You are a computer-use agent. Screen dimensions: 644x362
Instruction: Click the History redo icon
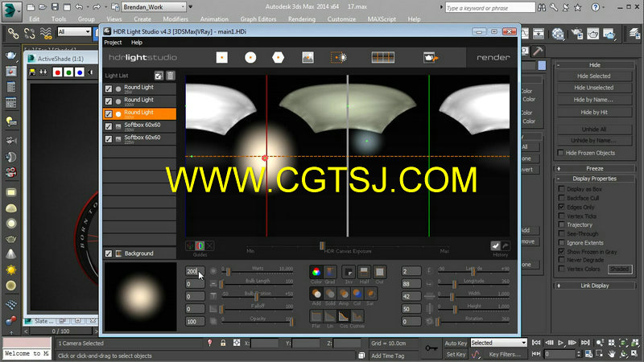pos(506,246)
